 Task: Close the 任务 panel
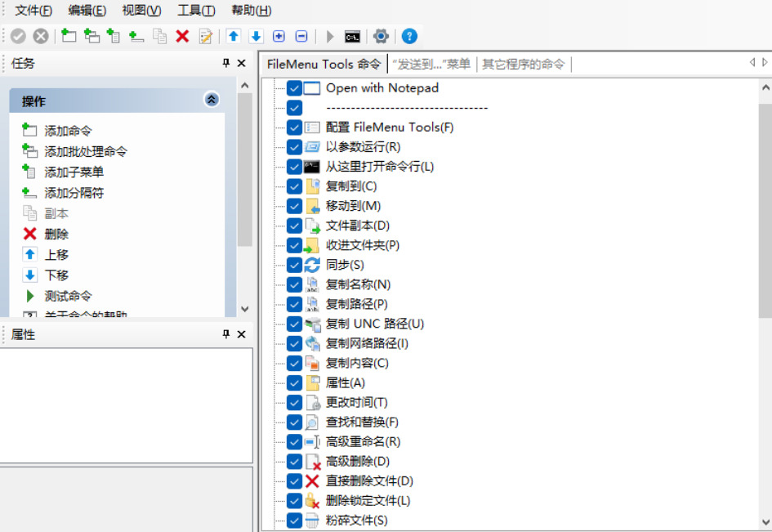pyautogui.click(x=241, y=63)
